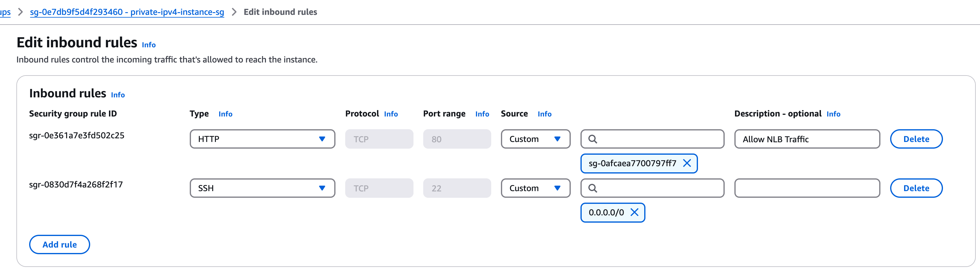The image size is (980, 273).
Task: Edit the Allow NLB Traffic description
Action: (x=807, y=139)
